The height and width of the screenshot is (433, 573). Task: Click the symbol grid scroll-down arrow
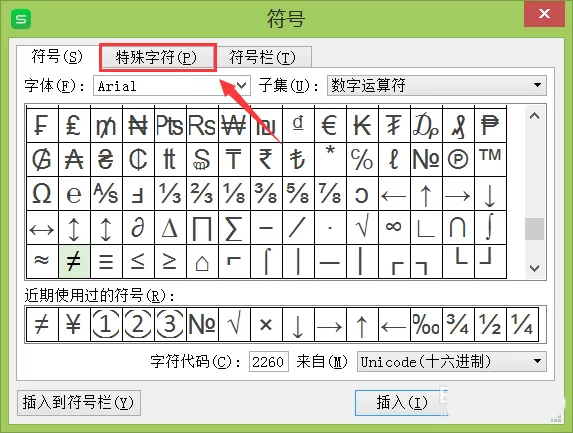pyautogui.click(x=535, y=268)
